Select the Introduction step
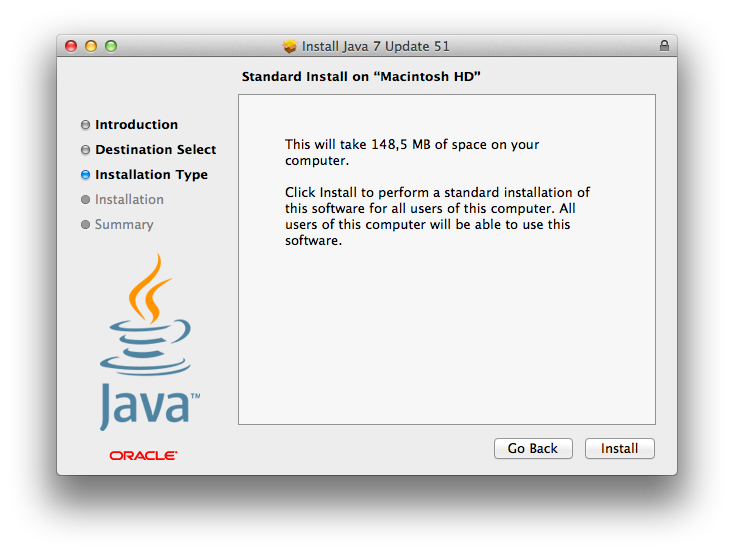 [x=136, y=125]
